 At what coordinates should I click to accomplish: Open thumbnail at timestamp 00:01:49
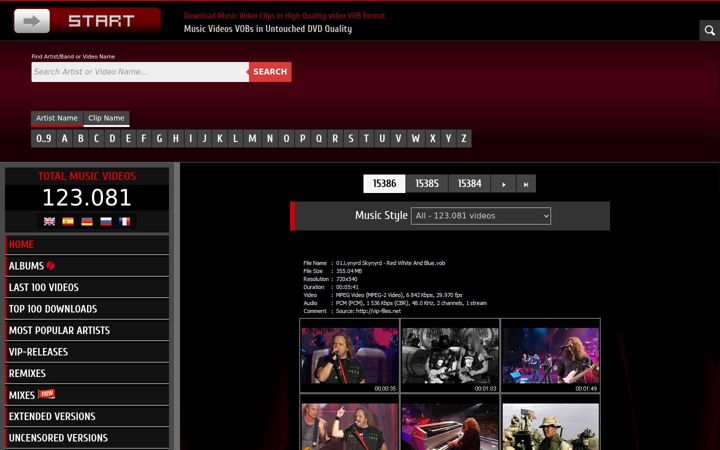tap(551, 356)
